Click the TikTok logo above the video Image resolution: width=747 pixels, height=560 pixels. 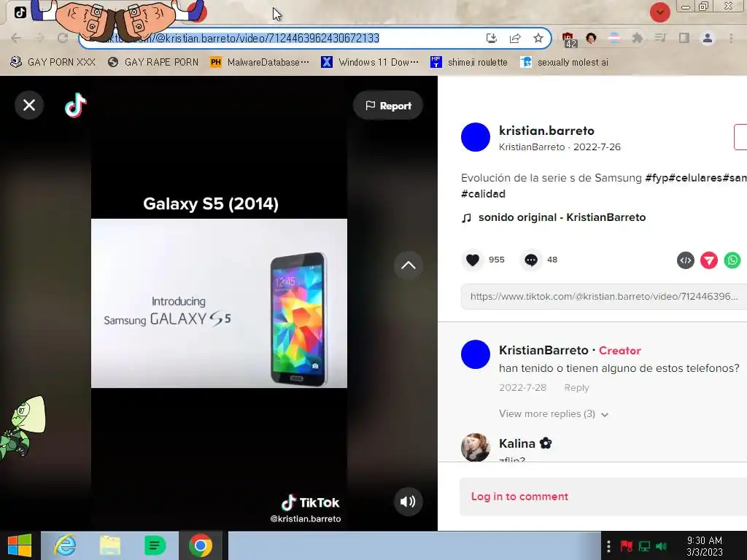pyautogui.click(x=75, y=105)
